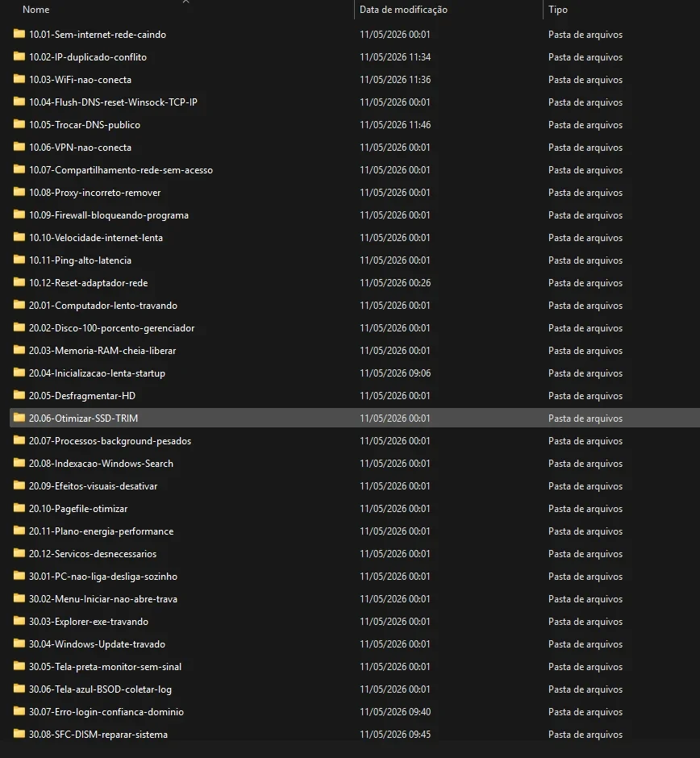This screenshot has height=758, width=700.
Task: Click folder icon of 10.06-VPN-nao-conecta
Action: click(19, 147)
